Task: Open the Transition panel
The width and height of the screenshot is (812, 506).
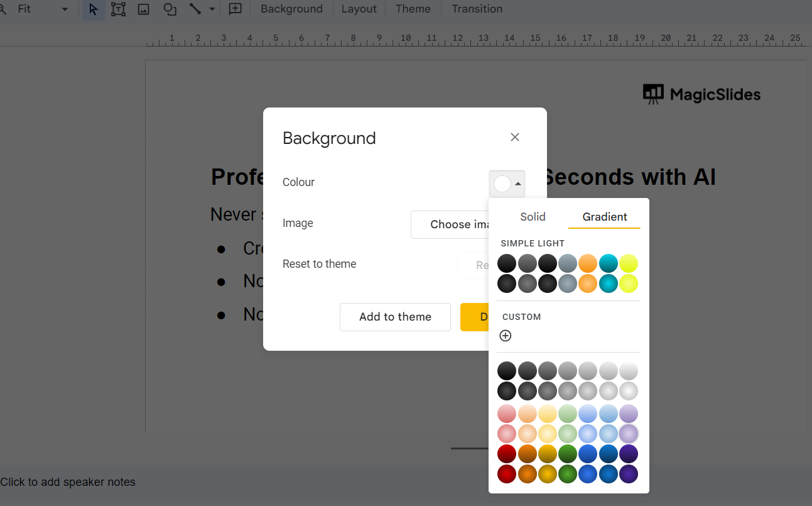Action: (477, 9)
